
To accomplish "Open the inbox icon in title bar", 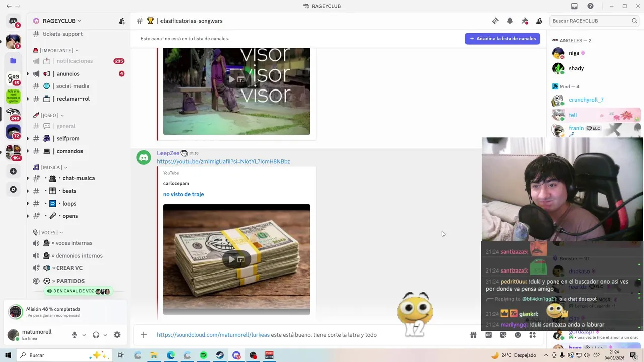I will pos(574,6).
